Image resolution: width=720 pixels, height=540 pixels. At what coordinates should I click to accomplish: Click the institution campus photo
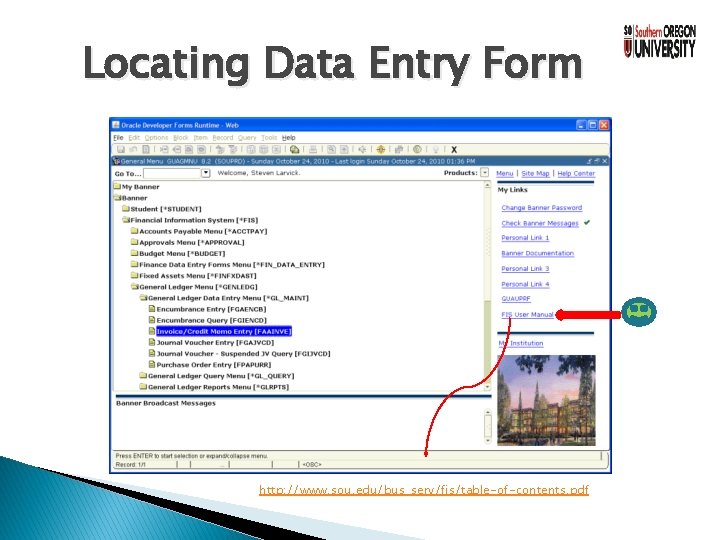pos(546,400)
